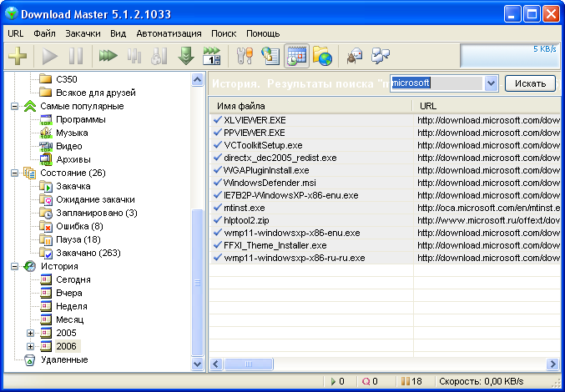Collapse the Состояние (26) tree node
This screenshot has height=392, width=565.
[x=14, y=173]
